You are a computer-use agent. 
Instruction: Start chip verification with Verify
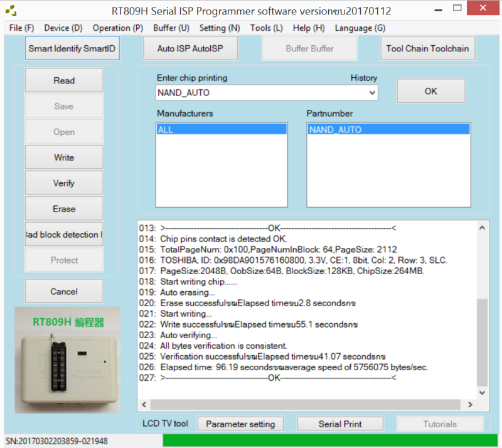coord(63,183)
